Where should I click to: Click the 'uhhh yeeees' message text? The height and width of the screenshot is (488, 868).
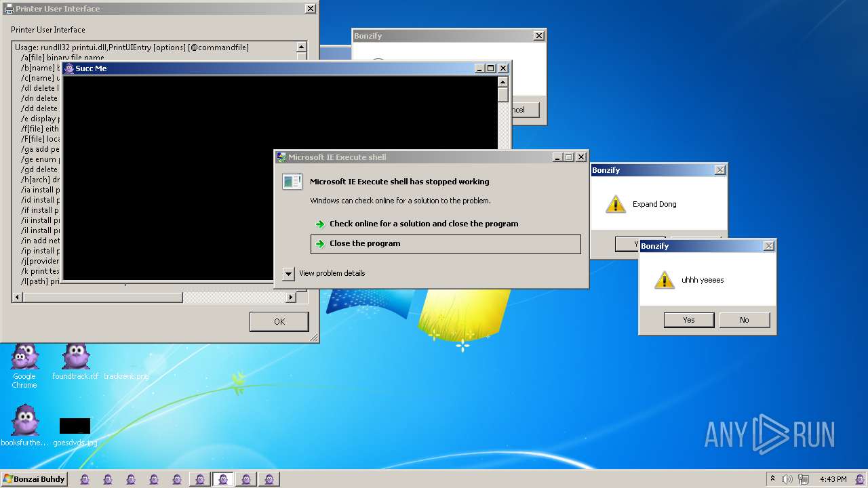pos(703,280)
